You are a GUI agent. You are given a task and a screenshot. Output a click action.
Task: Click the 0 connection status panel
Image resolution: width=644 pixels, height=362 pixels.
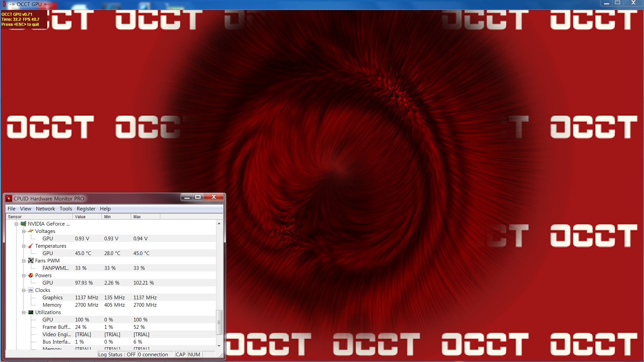click(156, 355)
